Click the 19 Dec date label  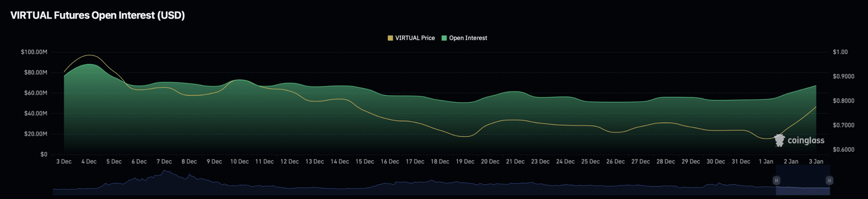465,161
